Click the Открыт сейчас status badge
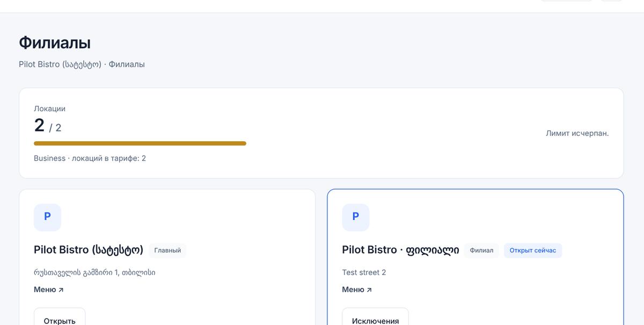This screenshot has height=325, width=644. tap(533, 250)
